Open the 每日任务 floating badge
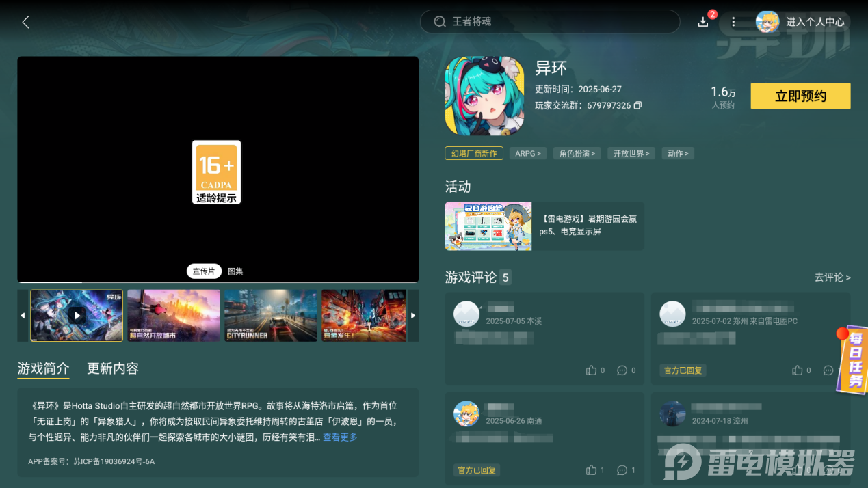 tap(853, 360)
